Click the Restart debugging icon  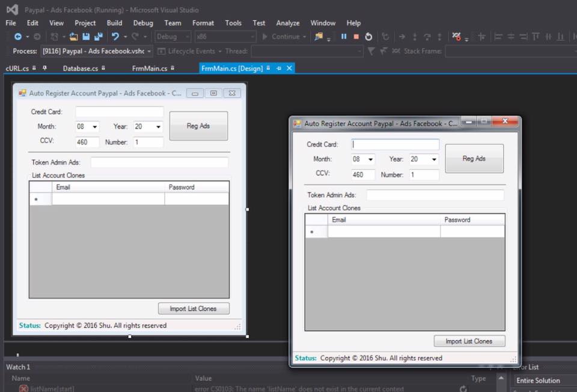click(x=368, y=37)
